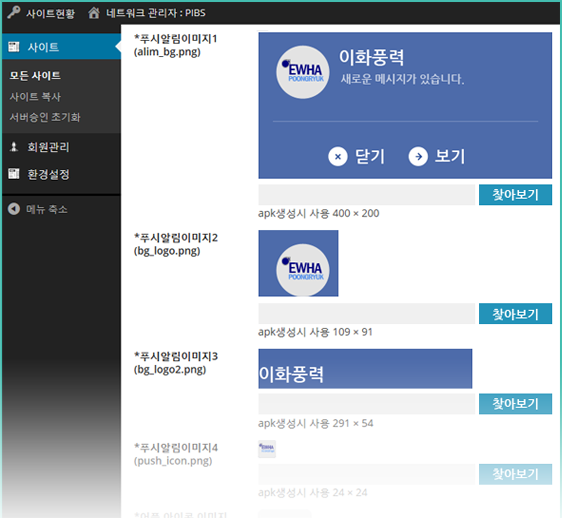Click 찾아보기 for 푸시알림이미지4 push_icon.png
The height and width of the screenshot is (518, 562).
click(x=515, y=474)
